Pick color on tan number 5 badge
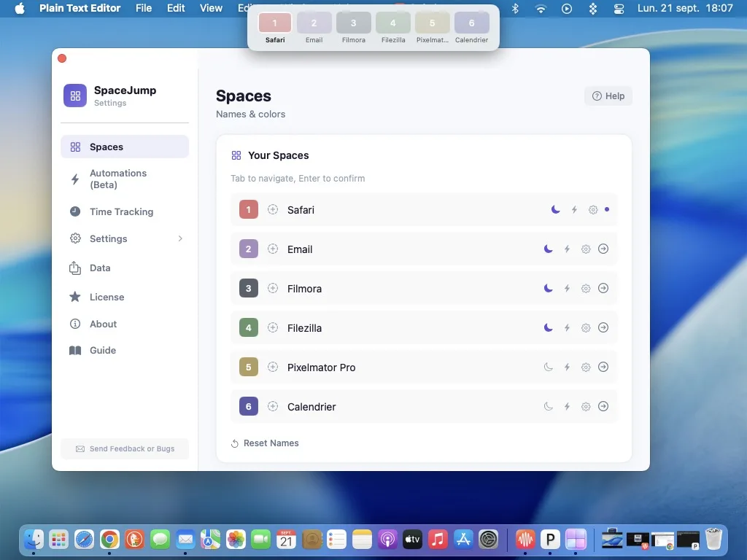The image size is (747, 560). (x=248, y=367)
